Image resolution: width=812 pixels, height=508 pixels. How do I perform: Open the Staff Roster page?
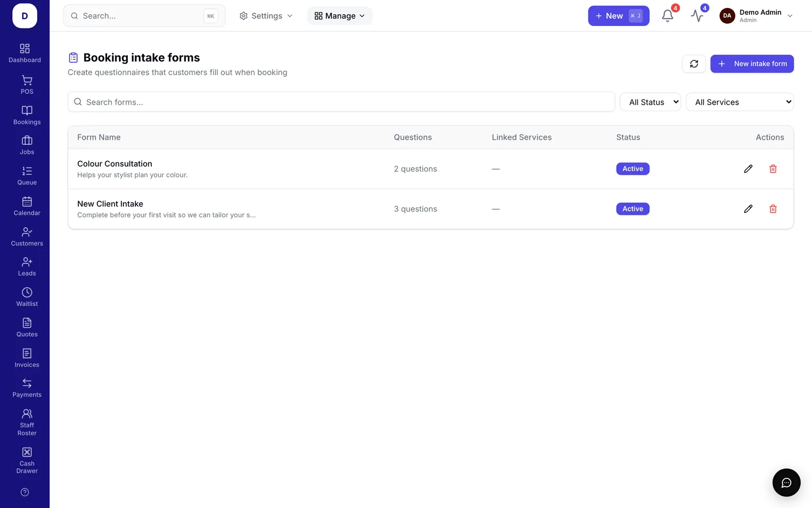click(27, 423)
